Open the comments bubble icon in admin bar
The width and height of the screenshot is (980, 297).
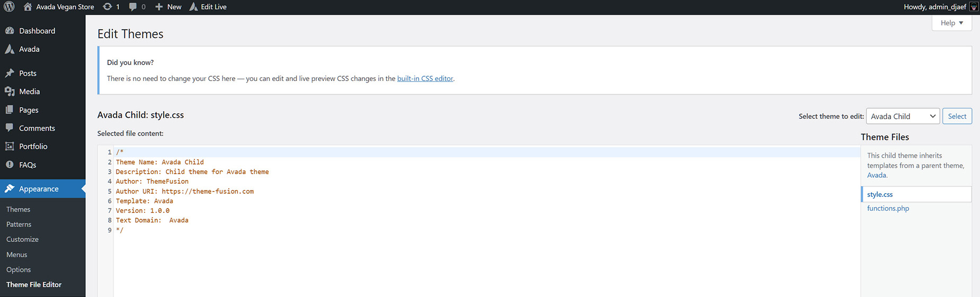click(132, 7)
